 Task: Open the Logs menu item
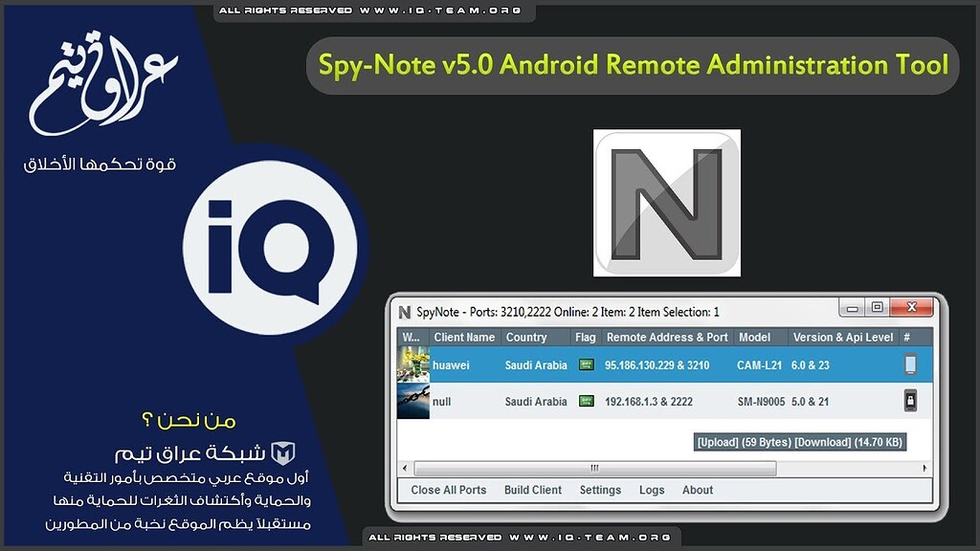click(x=652, y=490)
